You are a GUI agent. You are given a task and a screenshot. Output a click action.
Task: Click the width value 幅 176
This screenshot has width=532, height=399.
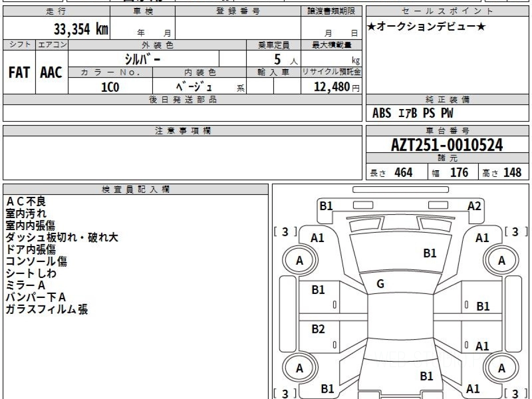(450, 172)
